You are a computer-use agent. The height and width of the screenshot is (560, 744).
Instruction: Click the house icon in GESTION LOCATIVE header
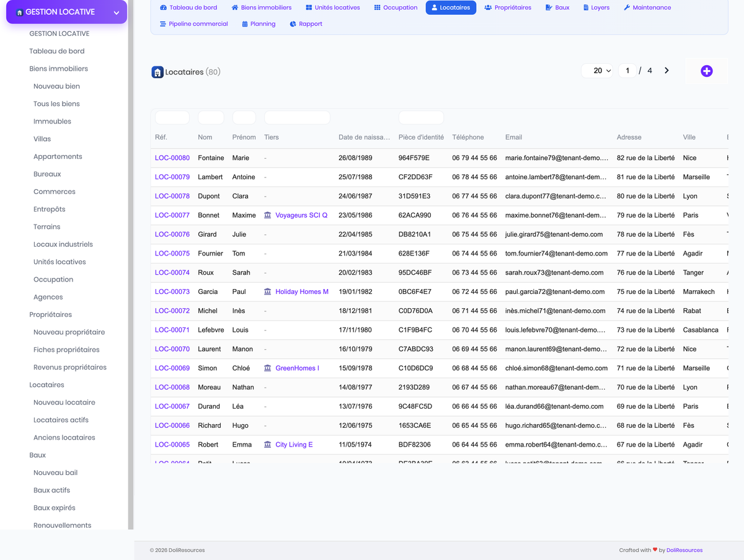[20, 12]
